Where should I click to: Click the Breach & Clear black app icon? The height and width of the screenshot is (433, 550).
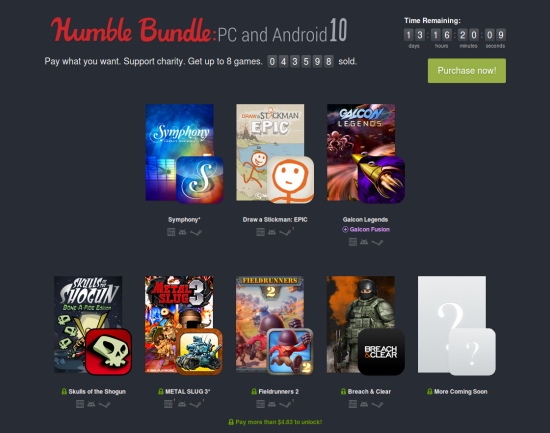click(x=381, y=352)
